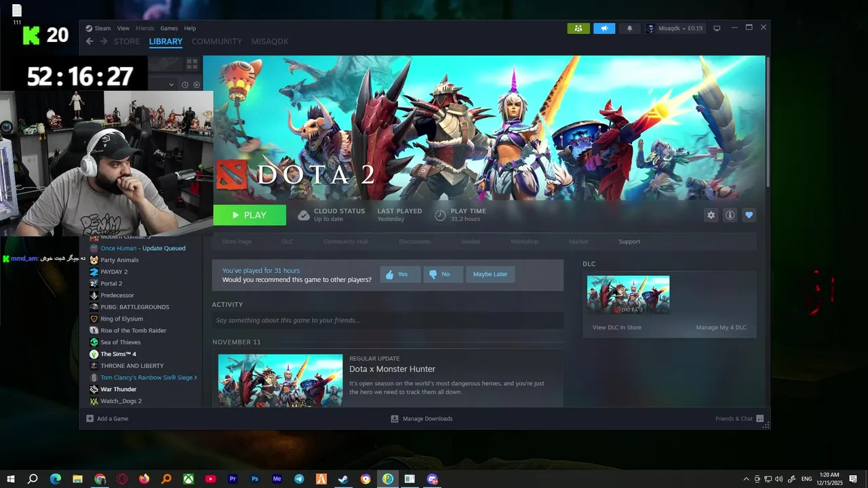Open Telegram from taskbar
Viewport: 868px width, 488px height.
(299, 479)
